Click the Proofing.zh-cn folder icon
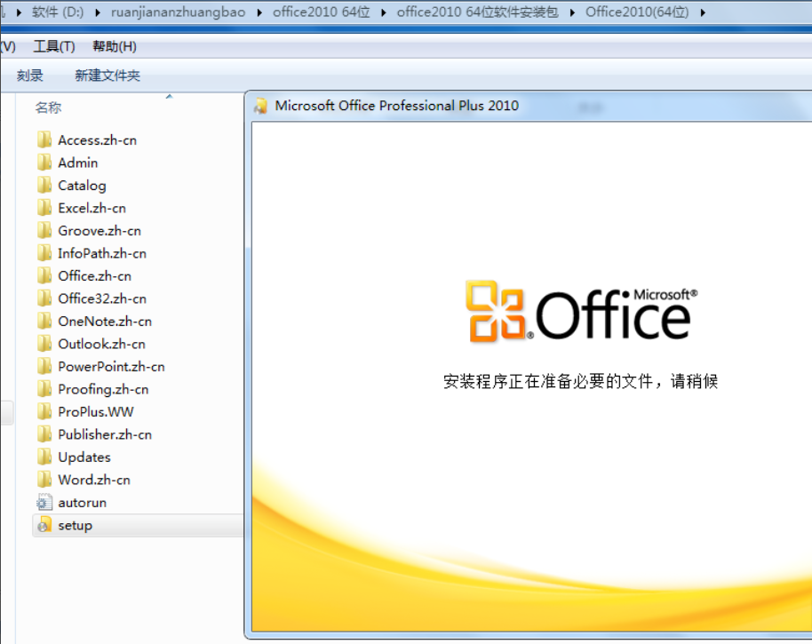The image size is (812, 644). pos(44,389)
